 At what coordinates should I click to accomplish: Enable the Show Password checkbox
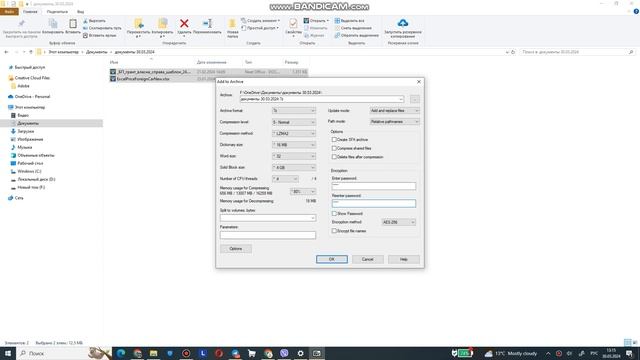coord(334,213)
